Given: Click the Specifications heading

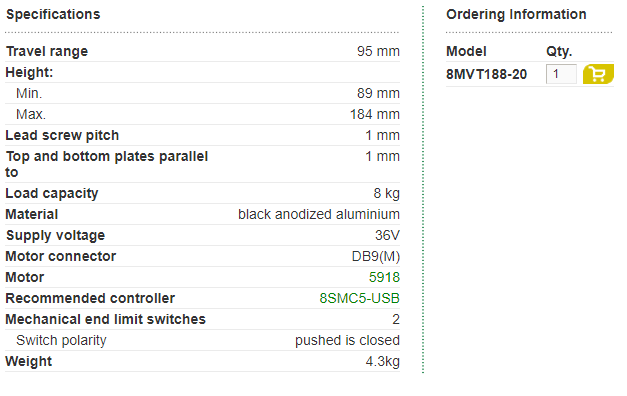Looking at the screenshot, I should pos(53,14).
